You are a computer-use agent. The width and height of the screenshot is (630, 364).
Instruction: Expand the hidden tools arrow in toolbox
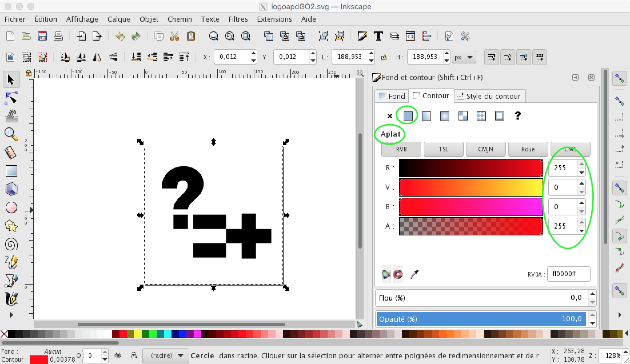pos(11,315)
